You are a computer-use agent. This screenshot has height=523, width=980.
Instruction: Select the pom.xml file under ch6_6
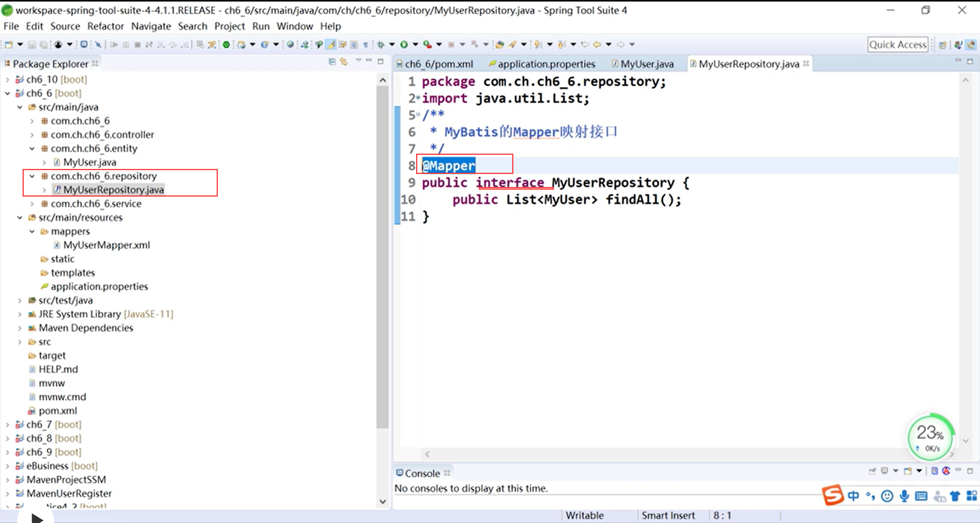tap(57, 411)
